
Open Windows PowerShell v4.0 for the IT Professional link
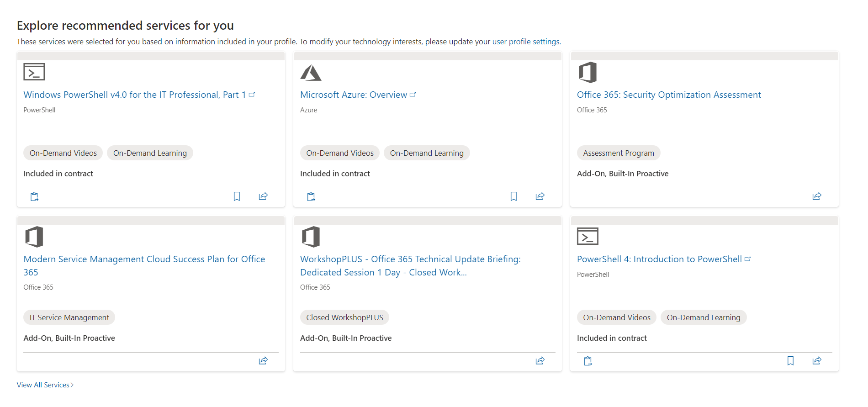139,95
